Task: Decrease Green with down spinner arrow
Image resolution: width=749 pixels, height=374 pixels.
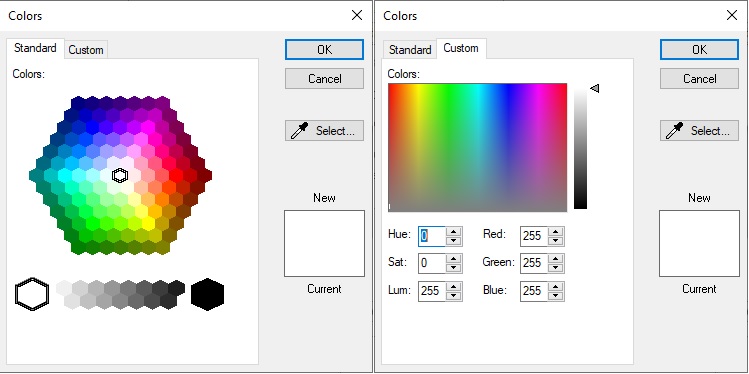Action: click(x=556, y=267)
